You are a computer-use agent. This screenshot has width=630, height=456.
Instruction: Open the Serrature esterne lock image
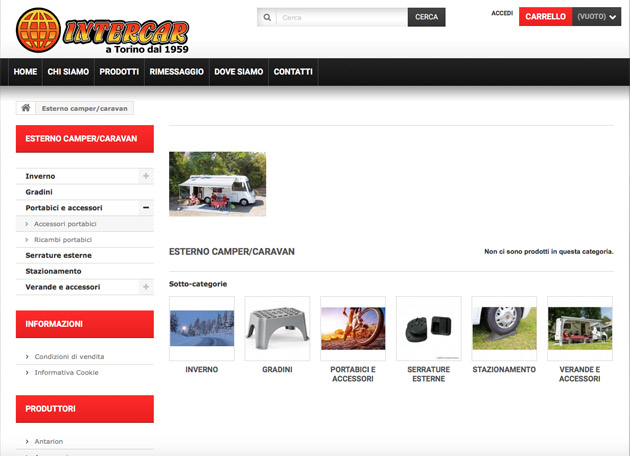point(428,328)
